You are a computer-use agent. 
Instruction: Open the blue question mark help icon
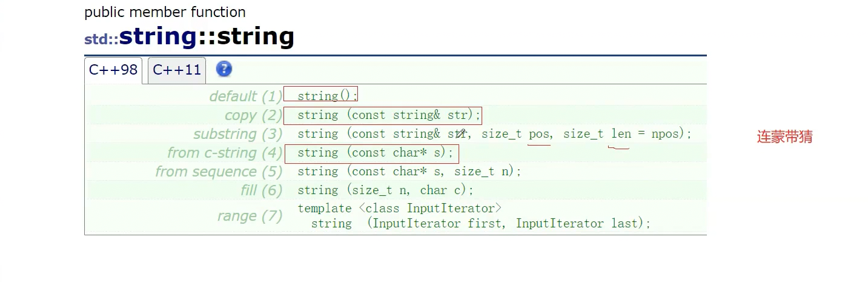coord(224,69)
